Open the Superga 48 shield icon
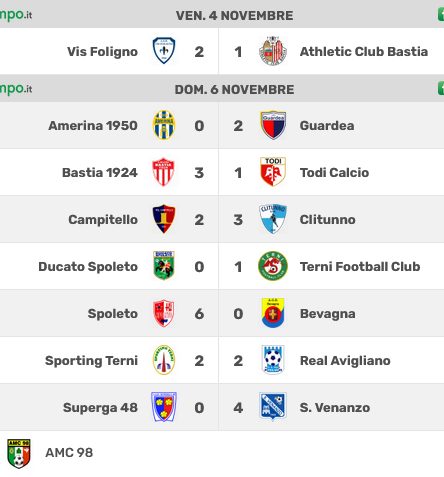444x477 pixels. (164, 407)
